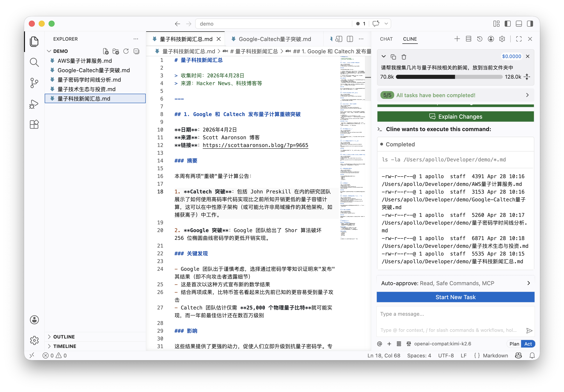Screen dimensions: 564x392
Task: Open the Search view in activity bar
Action: (34, 62)
